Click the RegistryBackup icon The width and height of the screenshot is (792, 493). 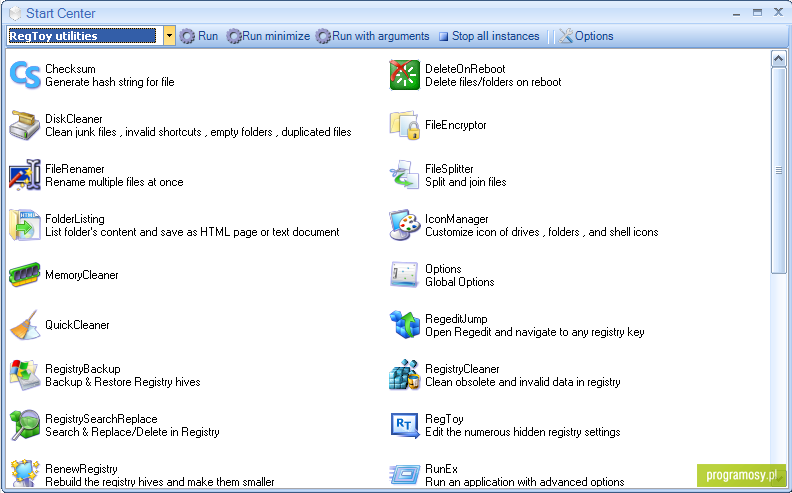(25, 375)
